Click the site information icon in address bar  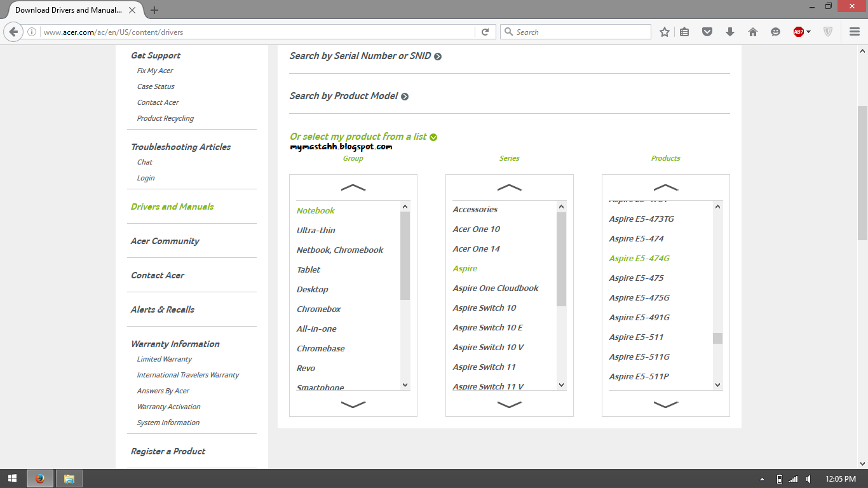[32, 32]
